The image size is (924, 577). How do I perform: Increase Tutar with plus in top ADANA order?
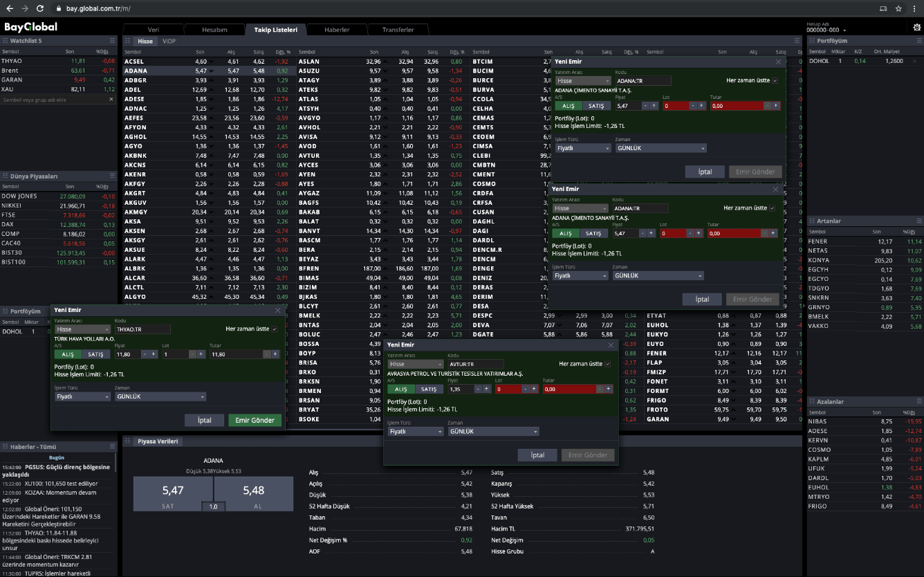[776, 106]
